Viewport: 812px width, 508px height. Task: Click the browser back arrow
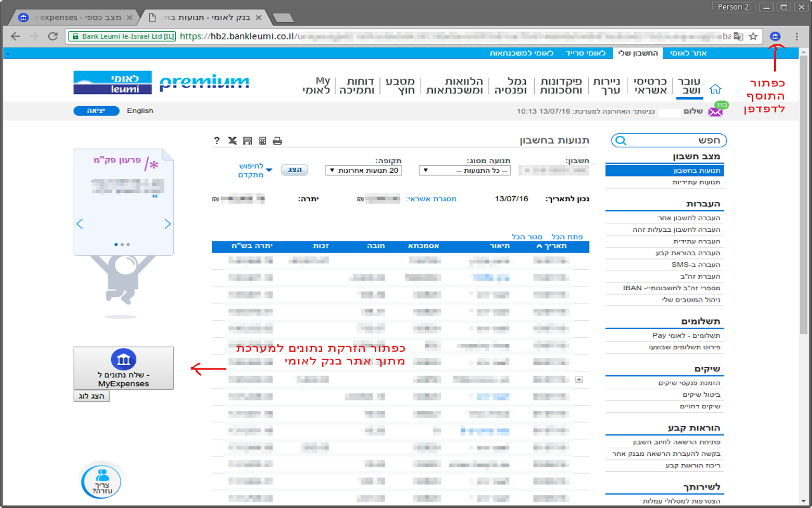pyautogui.click(x=15, y=36)
